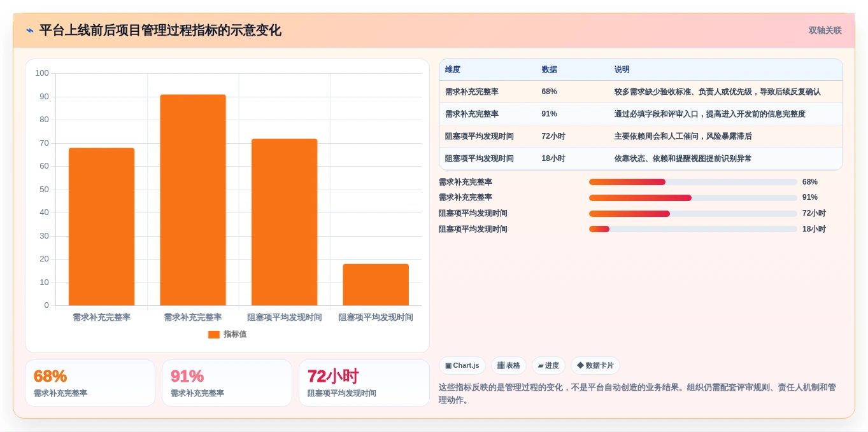Viewport: 868px width, 432px height.
Task: Click the description 依靠状态、依赖和提醒视图提前识别异常
Action: (683, 158)
